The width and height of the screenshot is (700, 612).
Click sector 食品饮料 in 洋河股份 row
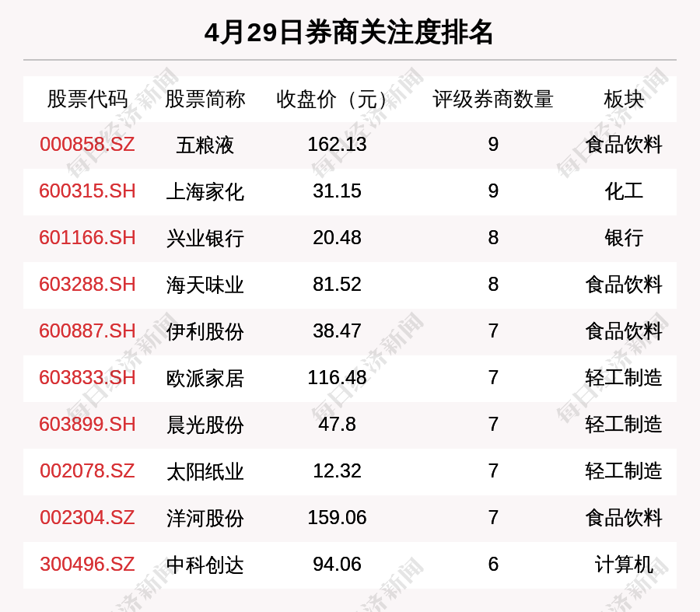[624, 518]
